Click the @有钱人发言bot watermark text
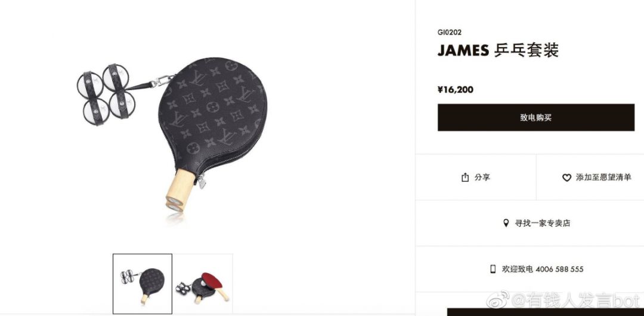Image resolution: width=644 pixels, height=316 pixels. [x=575, y=300]
